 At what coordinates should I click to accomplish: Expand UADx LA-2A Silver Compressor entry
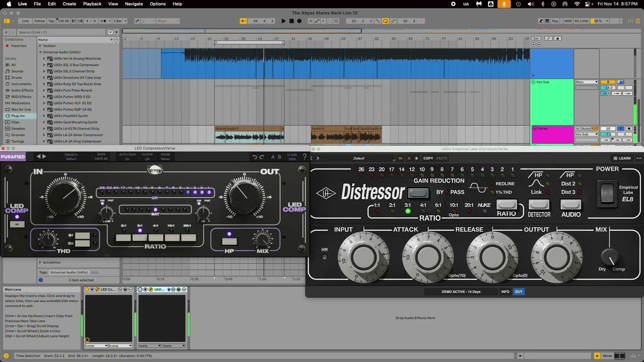tap(44, 135)
